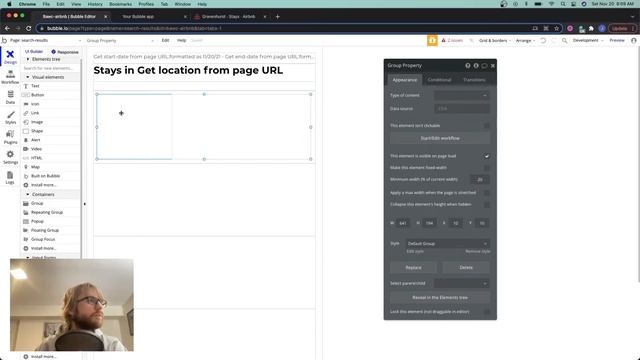Click the Start/Edit workflow button
Image resolution: width=640 pixels, height=360 pixels.
[440, 138]
